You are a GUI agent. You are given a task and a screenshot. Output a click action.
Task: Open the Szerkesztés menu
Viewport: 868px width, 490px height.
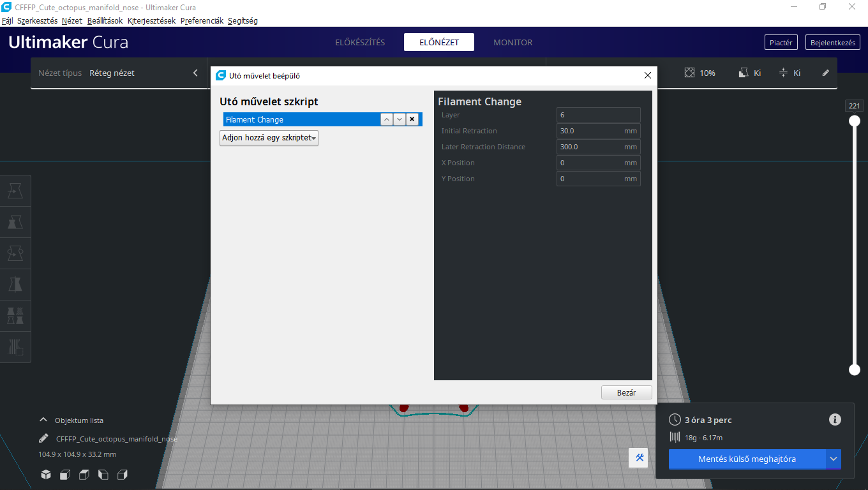tap(37, 21)
